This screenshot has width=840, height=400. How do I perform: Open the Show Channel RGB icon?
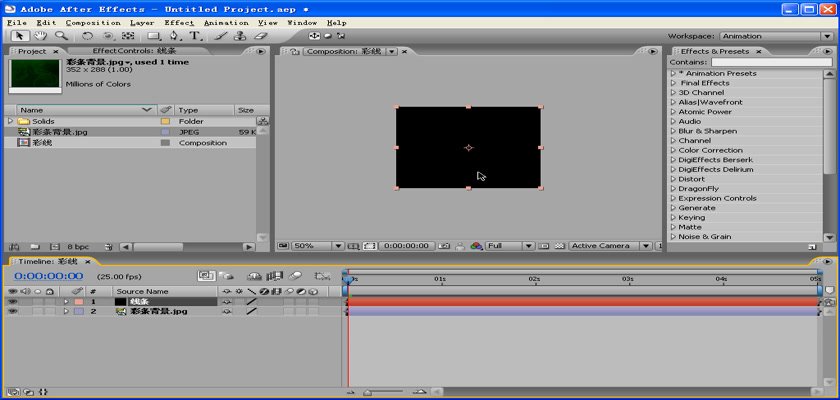pyautogui.click(x=476, y=246)
